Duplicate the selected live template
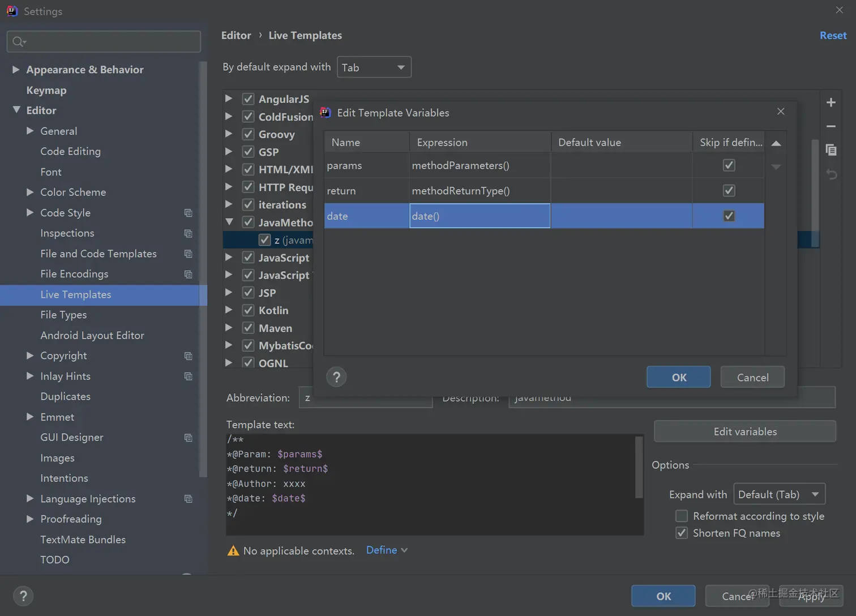Image resolution: width=856 pixels, height=616 pixels. [831, 150]
